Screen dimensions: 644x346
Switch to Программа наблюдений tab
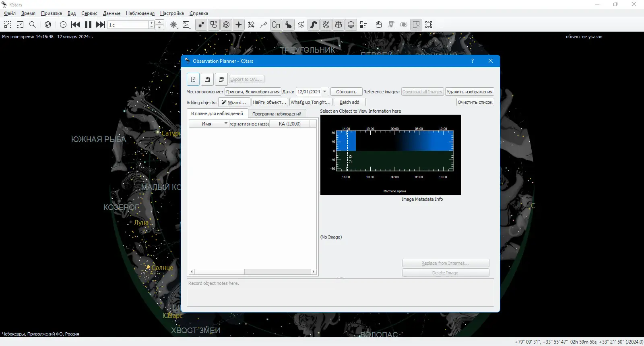pyautogui.click(x=277, y=114)
